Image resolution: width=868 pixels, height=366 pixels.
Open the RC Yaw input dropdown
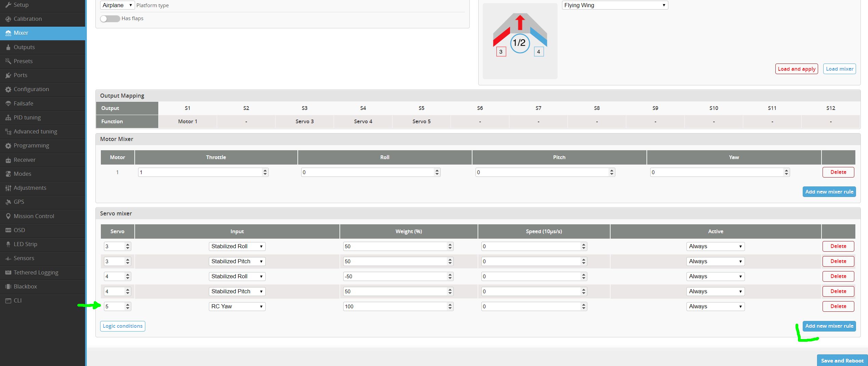pos(237,306)
